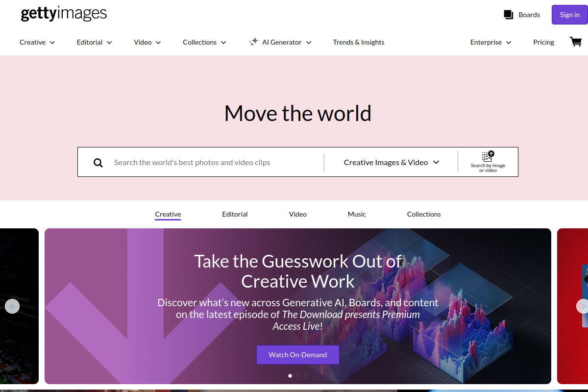The width and height of the screenshot is (588, 392).
Task: Open the shopping cart icon
Action: pos(575,42)
